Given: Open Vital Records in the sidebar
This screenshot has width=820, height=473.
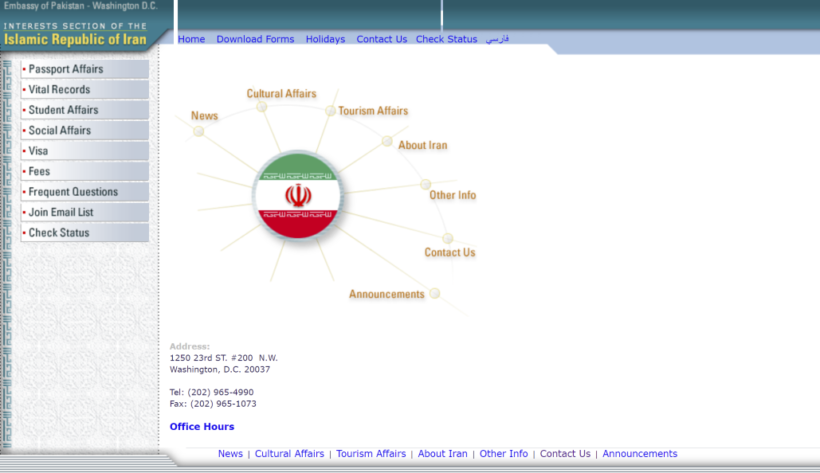Looking at the screenshot, I should click(85, 89).
